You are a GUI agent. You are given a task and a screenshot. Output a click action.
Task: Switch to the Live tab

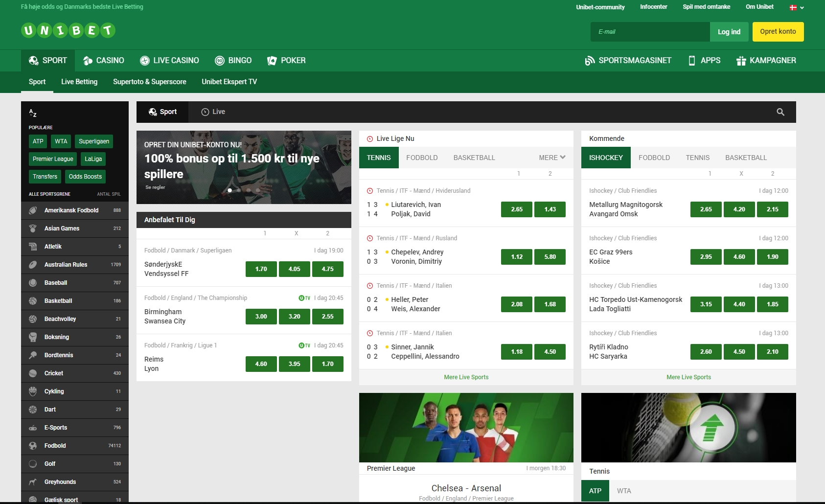click(213, 112)
